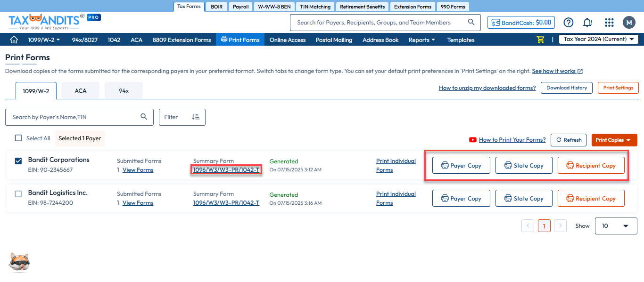Open 1096/W3/W3-PR/1042-T link for Bandit Logistics

pyautogui.click(x=226, y=202)
